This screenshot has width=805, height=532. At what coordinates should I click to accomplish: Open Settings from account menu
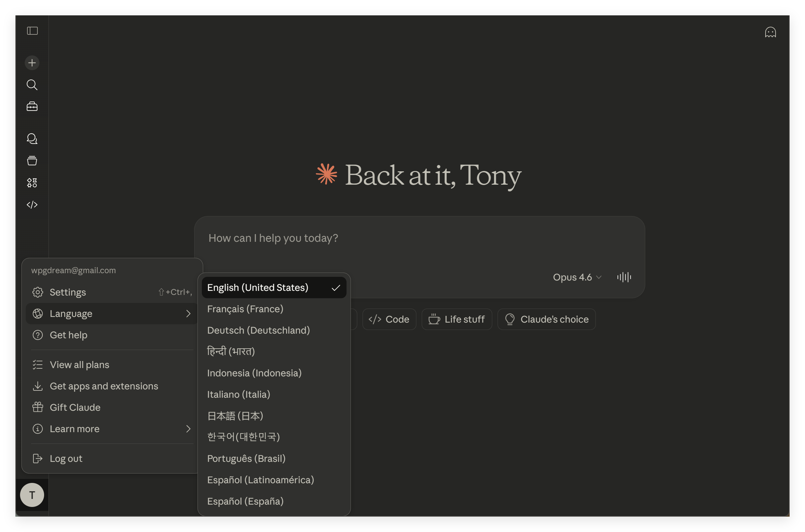coord(68,292)
